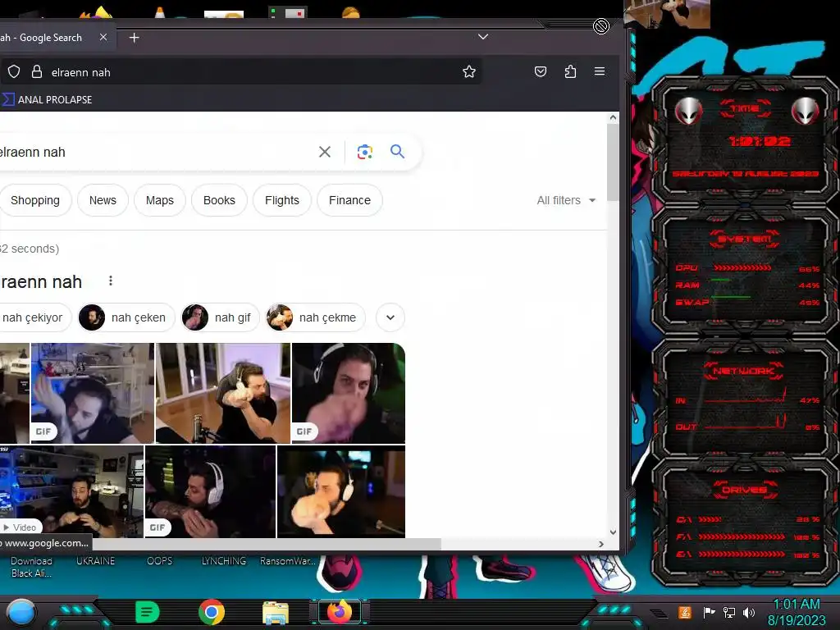Open the orange Java update tray icon
The height and width of the screenshot is (630, 840).
tap(685, 612)
